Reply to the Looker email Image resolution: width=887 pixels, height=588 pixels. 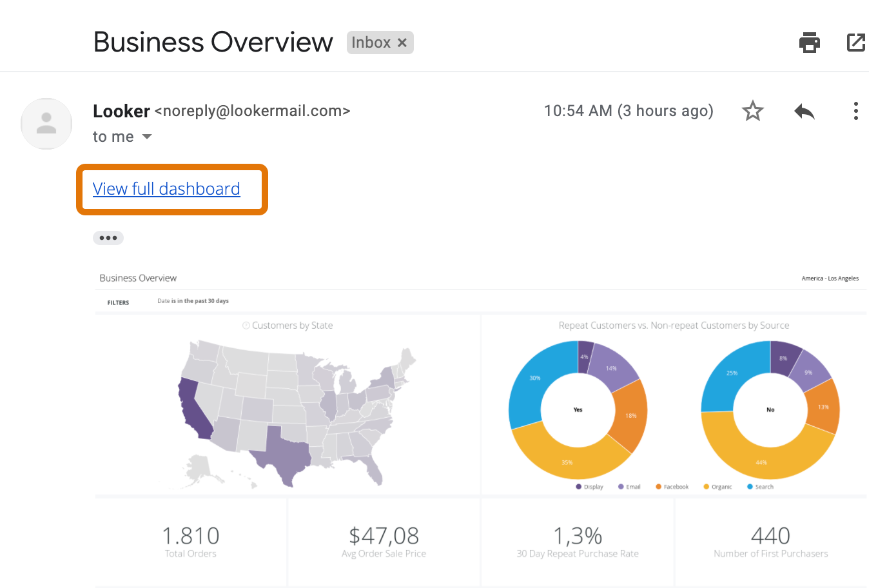point(804,110)
